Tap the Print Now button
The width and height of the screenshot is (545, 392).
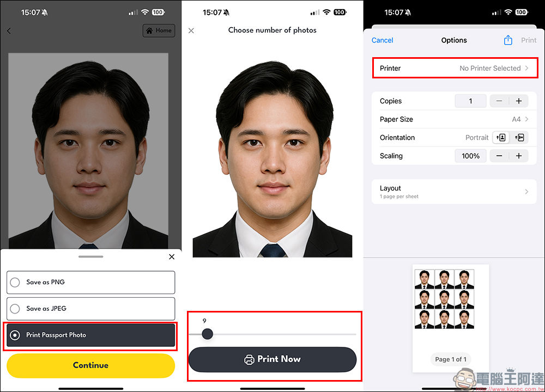click(272, 359)
